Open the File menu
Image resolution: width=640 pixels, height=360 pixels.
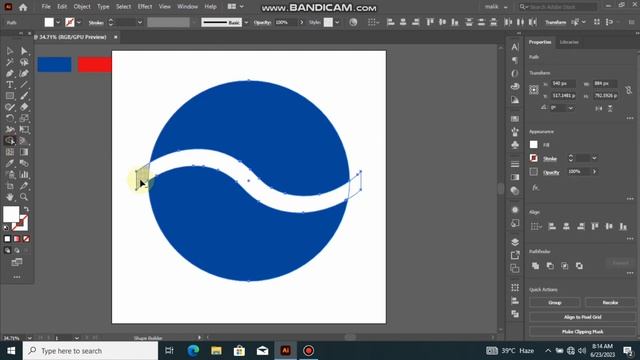coord(46,7)
